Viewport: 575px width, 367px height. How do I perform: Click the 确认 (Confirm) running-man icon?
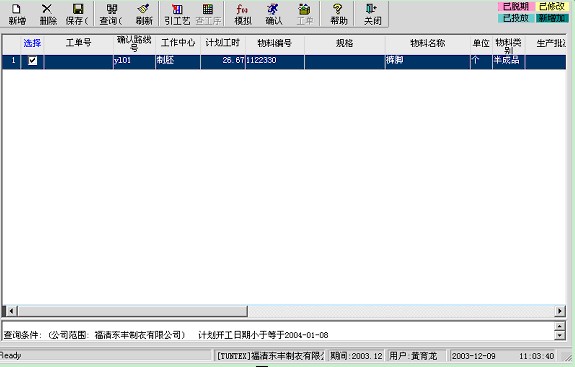pyautogui.click(x=274, y=15)
